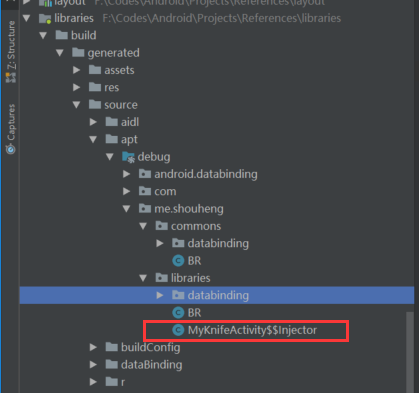Expand the android.databinding package arrow
Image resolution: width=419 pixels, height=393 pixels.
[x=126, y=174]
